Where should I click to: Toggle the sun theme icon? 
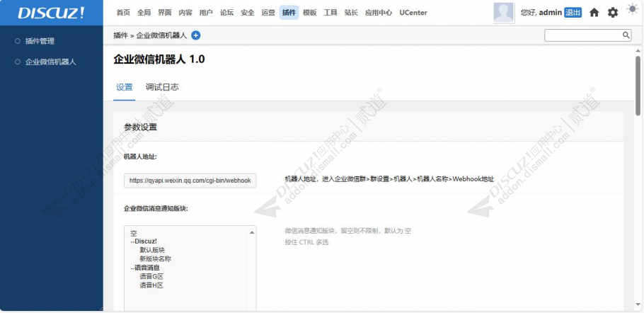coord(632,9)
